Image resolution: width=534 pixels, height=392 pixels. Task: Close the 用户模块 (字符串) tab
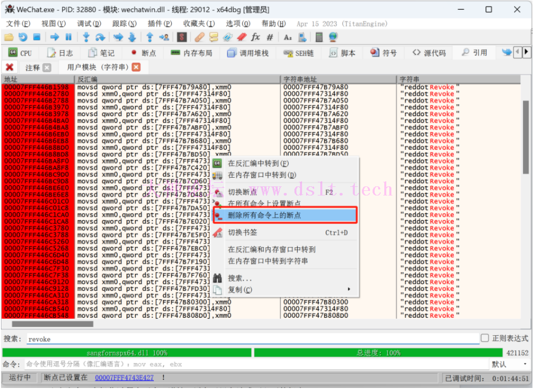pos(136,67)
